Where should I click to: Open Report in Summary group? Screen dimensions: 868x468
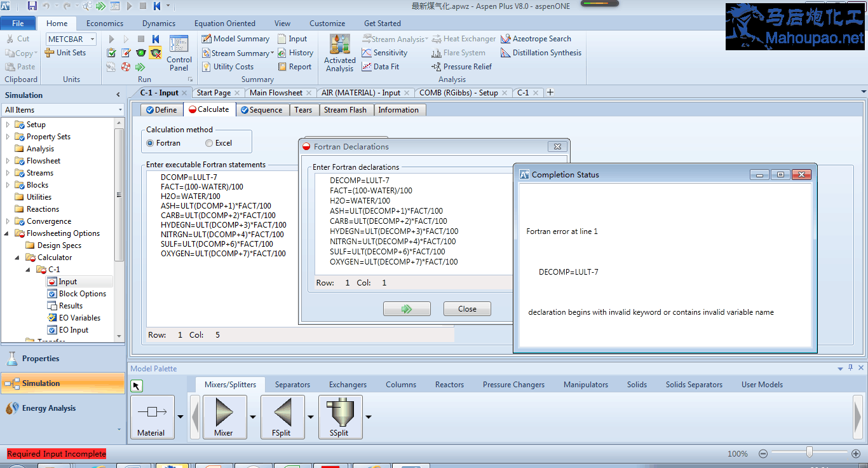click(x=295, y=67)
